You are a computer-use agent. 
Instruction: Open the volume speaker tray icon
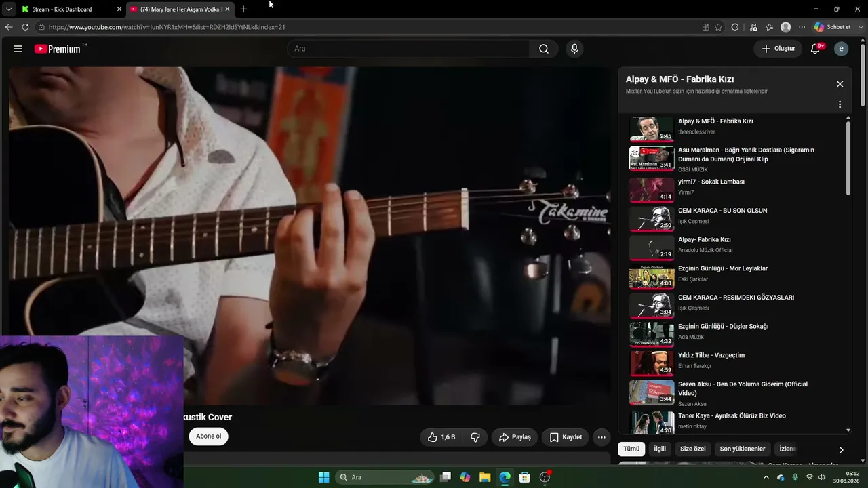click(x=822, y=477)
